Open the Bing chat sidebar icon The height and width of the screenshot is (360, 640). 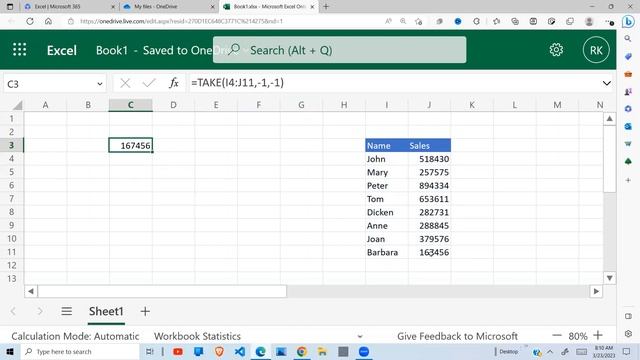(628, 21)
